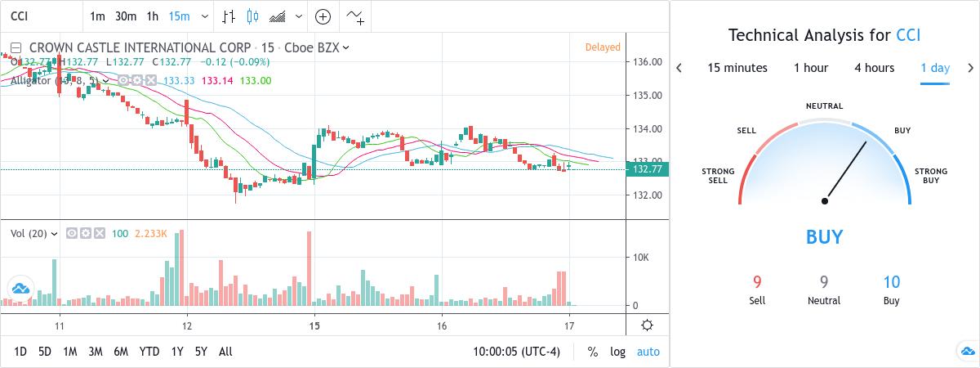Screen dimensions: 980x368
Task: Click the TradingView cloud logo on chart
Action: (20, 289)
